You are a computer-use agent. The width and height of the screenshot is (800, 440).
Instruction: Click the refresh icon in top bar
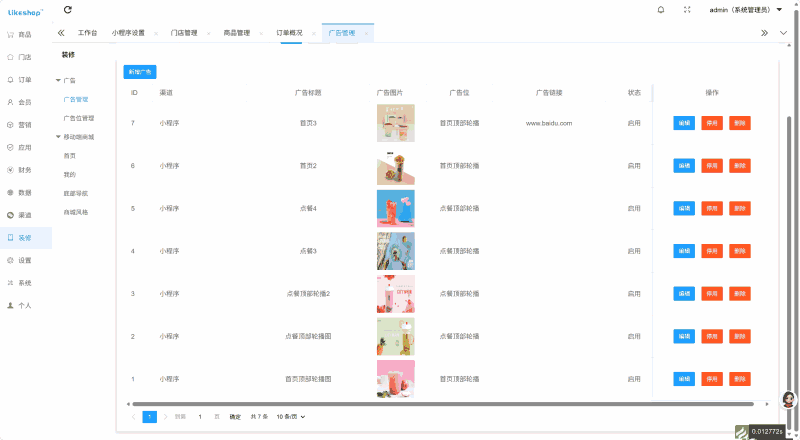(68, 10)
